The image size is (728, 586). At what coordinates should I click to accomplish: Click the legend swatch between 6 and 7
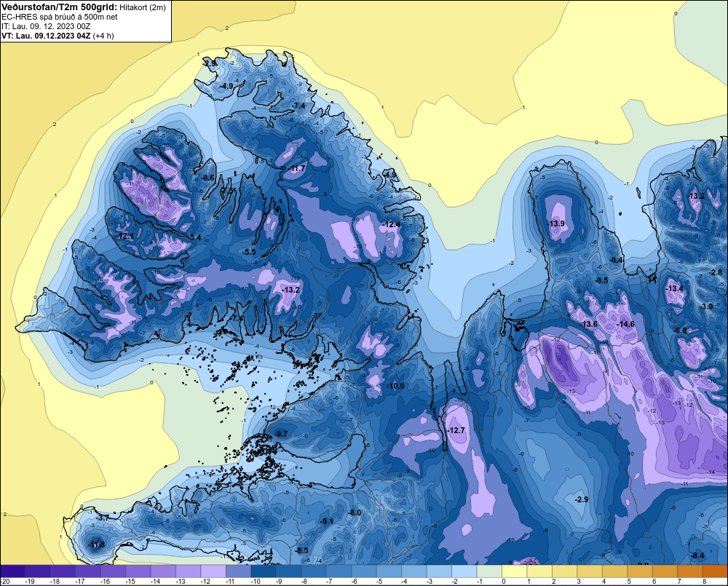pos(665,571)
